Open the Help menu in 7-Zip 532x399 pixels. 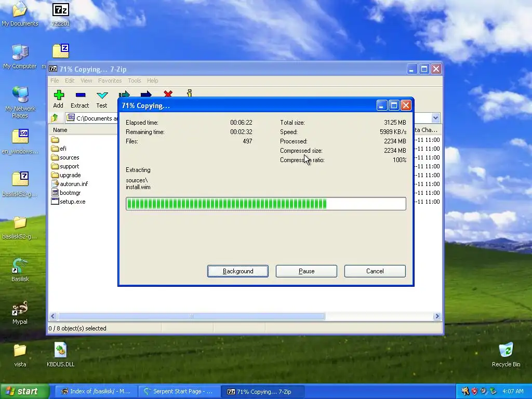(152, 81)
